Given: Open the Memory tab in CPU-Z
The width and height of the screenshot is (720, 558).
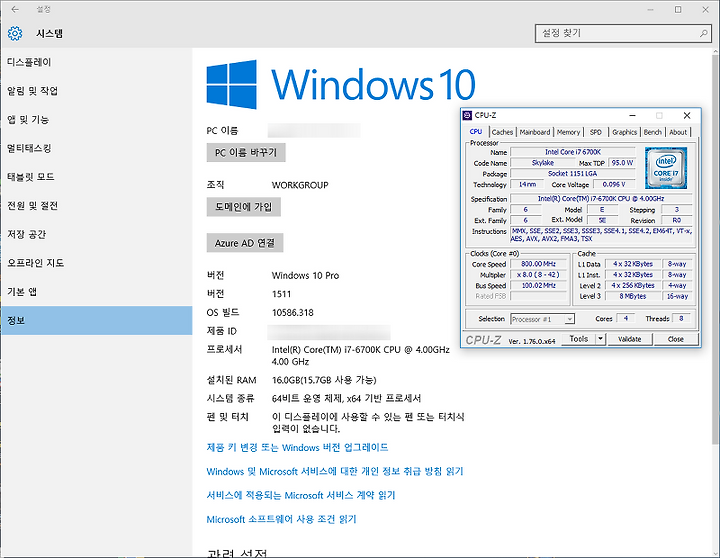Looking at the screenshot, I should (x=568, y=132).
